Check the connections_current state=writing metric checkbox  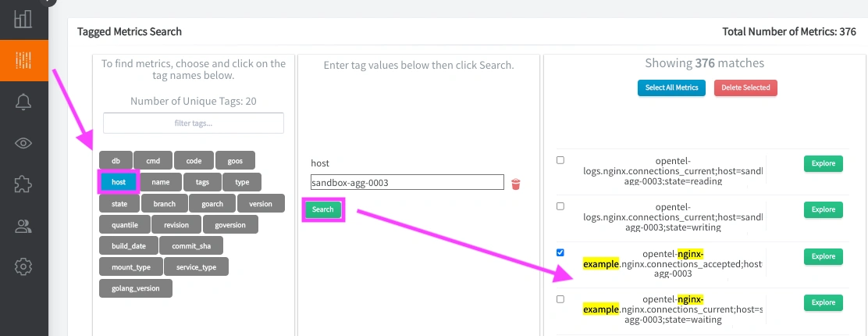560,206
